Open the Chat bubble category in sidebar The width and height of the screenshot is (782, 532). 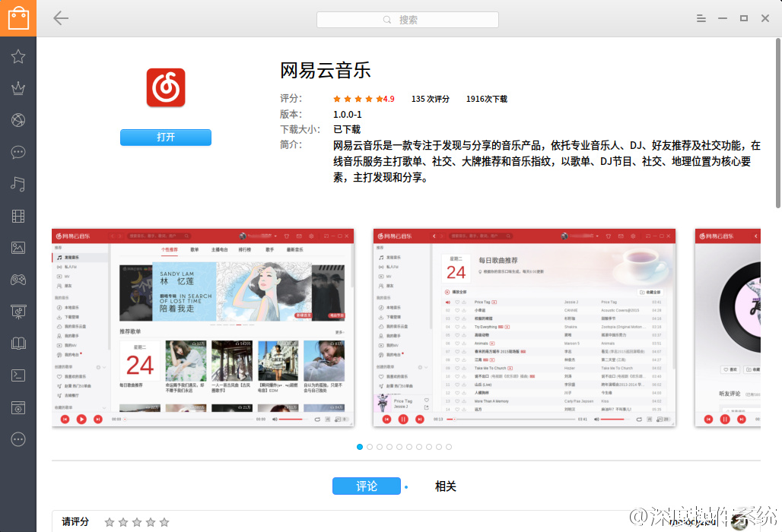(18, 152)
